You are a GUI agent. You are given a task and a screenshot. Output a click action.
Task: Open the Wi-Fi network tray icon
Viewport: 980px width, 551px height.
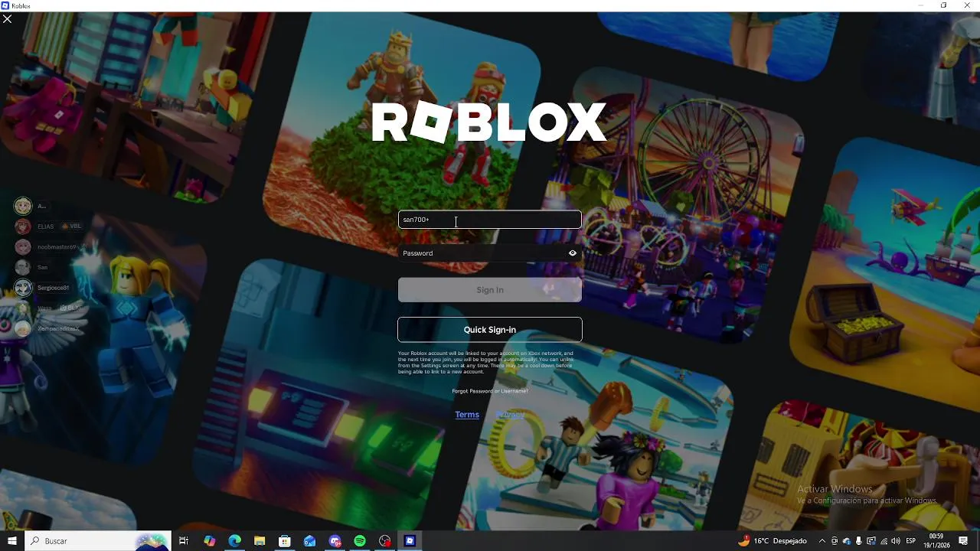click(x=884, y=541)
